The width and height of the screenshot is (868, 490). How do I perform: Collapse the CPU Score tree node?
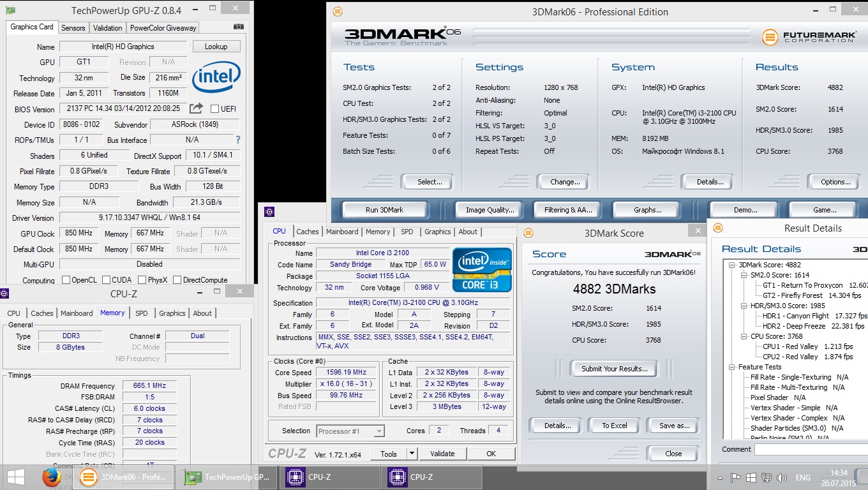(744, 336)
